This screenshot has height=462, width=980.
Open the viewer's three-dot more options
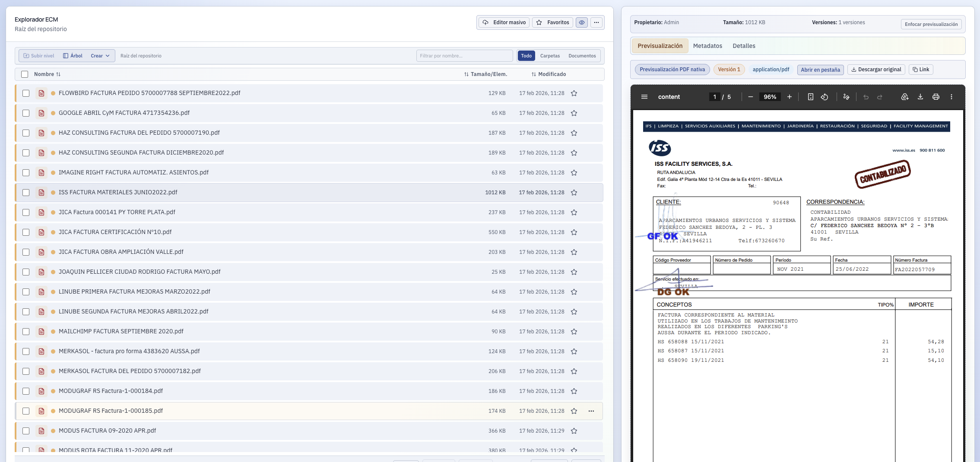[x=951, y=97]
